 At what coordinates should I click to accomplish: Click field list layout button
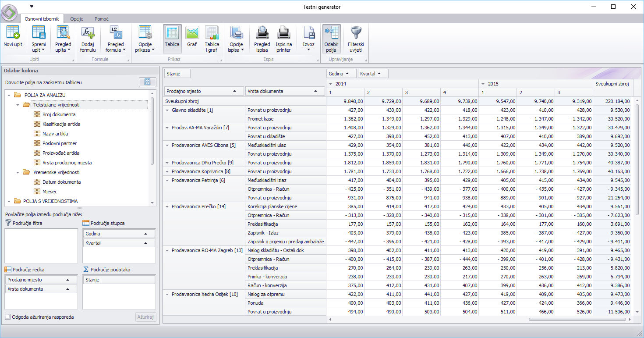coord(147,82)
